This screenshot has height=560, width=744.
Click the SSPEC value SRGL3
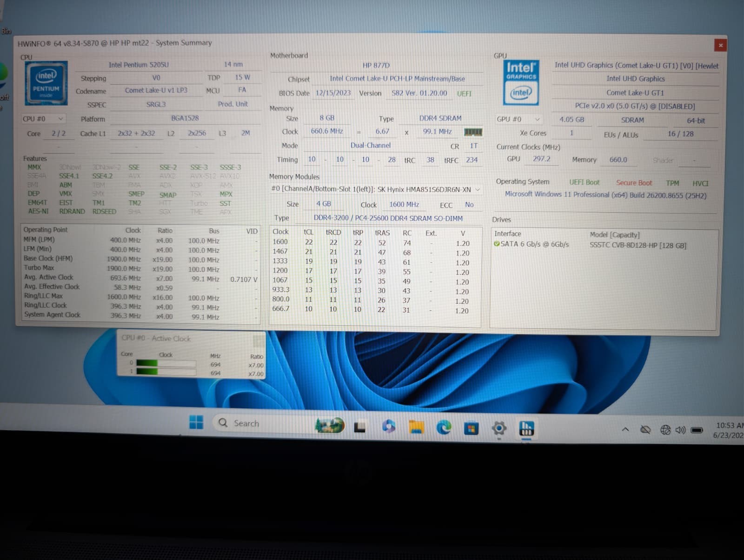(156, 104)
